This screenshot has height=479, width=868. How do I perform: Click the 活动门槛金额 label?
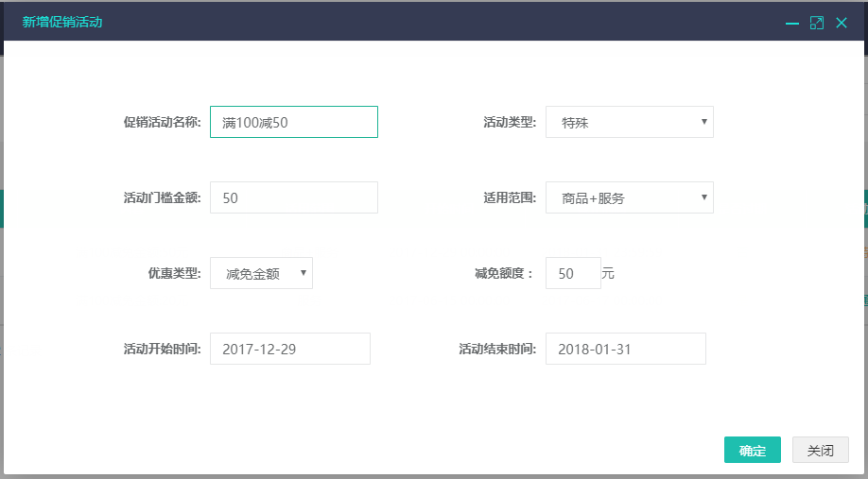163,197
